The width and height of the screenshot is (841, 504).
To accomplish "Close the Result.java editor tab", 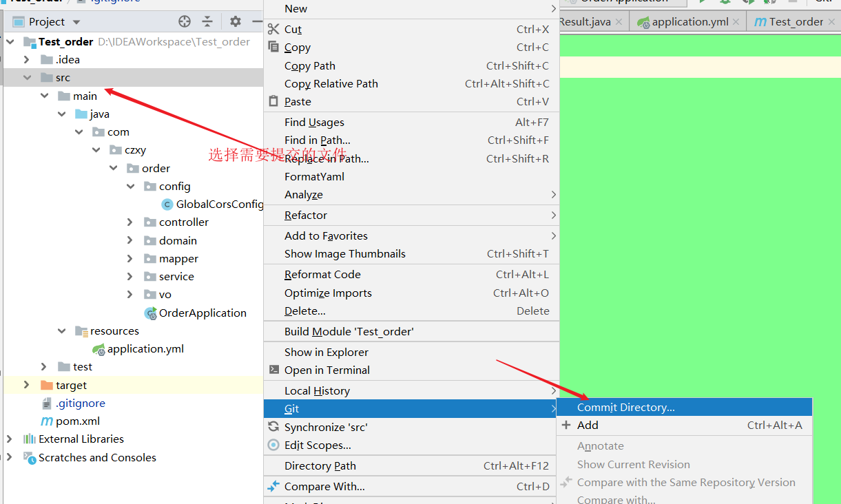I will 619,22.
